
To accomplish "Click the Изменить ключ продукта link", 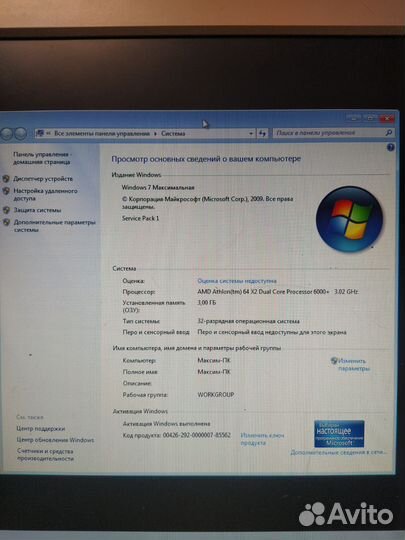I will (262, 439).
